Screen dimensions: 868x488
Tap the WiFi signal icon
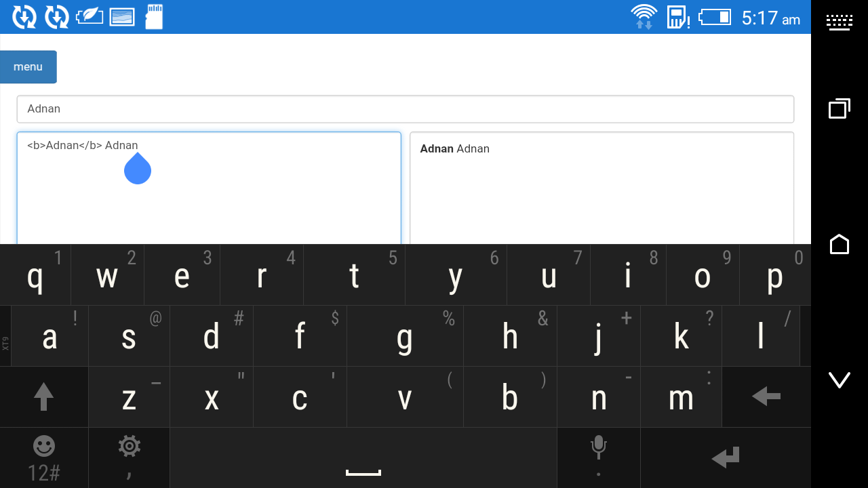click(x=644, y=14)
